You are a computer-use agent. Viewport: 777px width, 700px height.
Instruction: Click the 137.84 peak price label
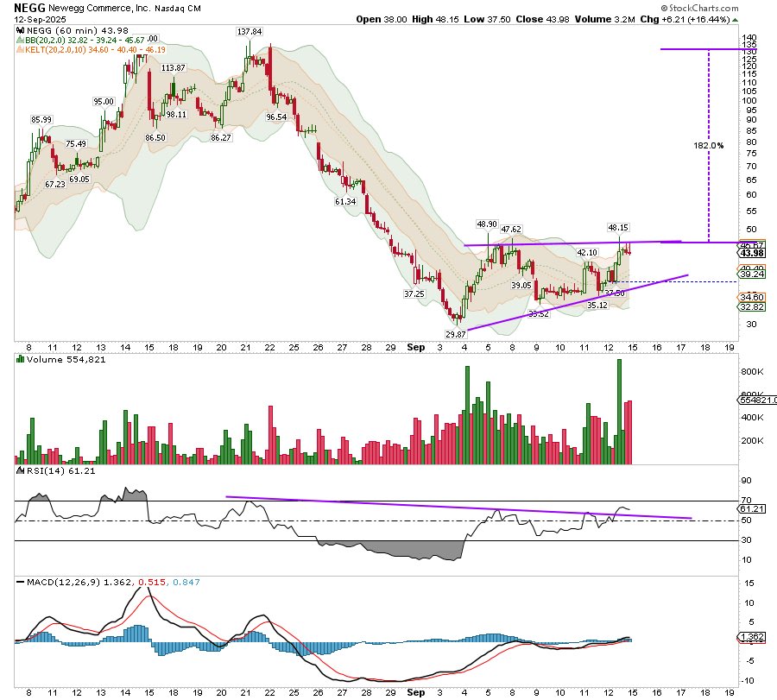point(250,32)
